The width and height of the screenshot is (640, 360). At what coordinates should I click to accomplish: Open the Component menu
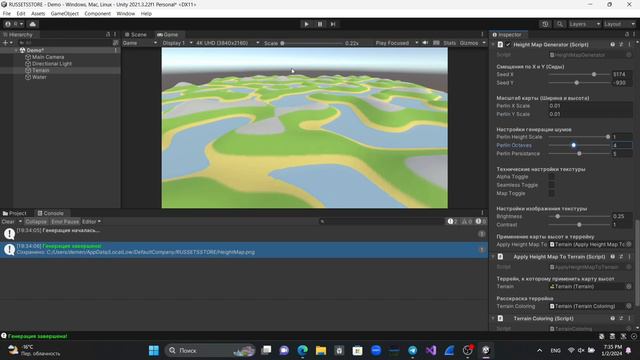(x=97, y=13)
